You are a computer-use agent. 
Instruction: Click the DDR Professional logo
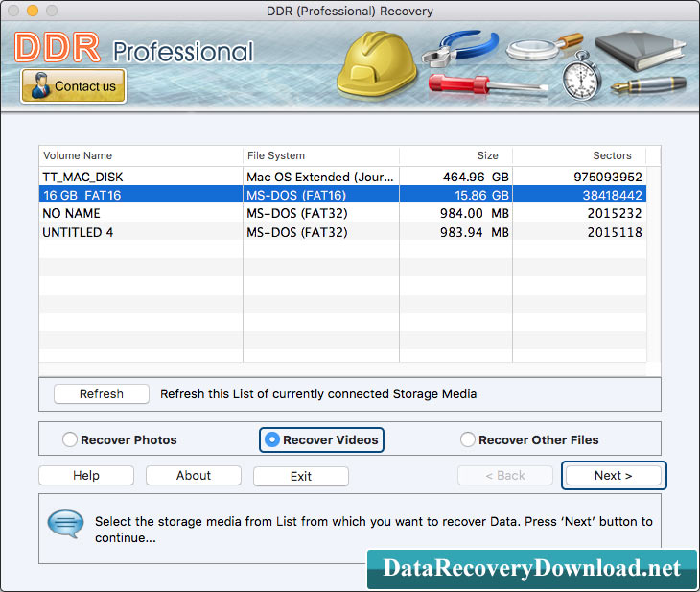pyautogui.click(x=133, y=48)
